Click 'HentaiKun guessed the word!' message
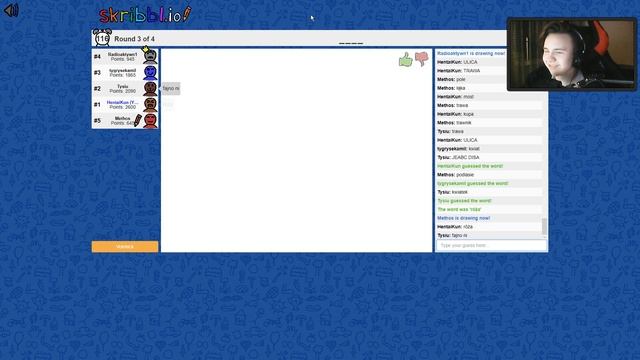Screen dimensions: 640x360 pos(470,166)
